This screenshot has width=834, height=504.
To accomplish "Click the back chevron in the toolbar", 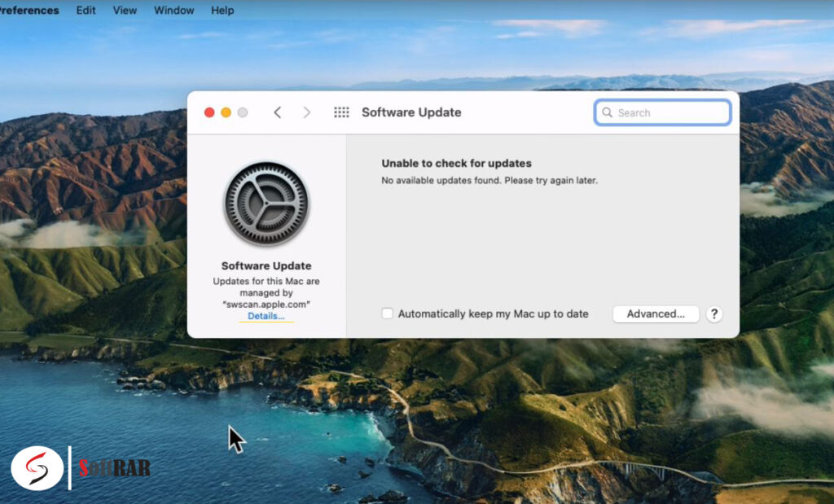I will pos(277,112).
